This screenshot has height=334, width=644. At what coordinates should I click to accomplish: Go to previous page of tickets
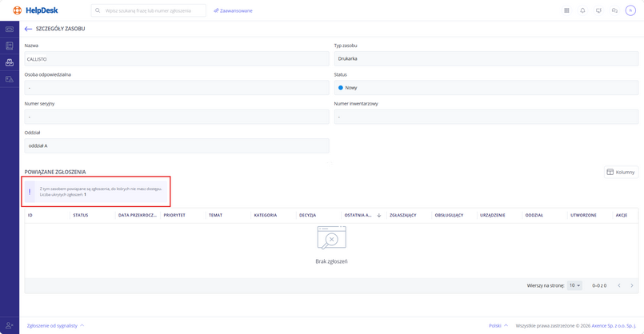(619, 285)
